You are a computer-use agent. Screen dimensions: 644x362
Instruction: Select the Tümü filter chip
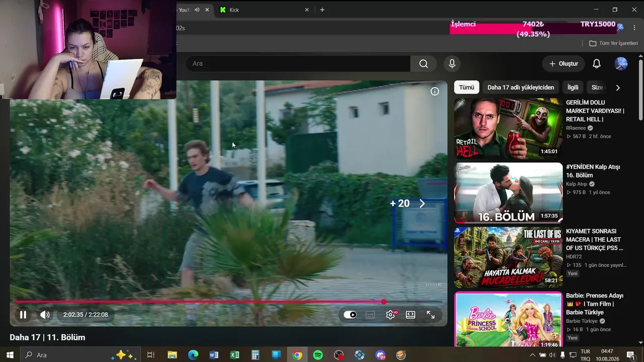click(466, 87)
